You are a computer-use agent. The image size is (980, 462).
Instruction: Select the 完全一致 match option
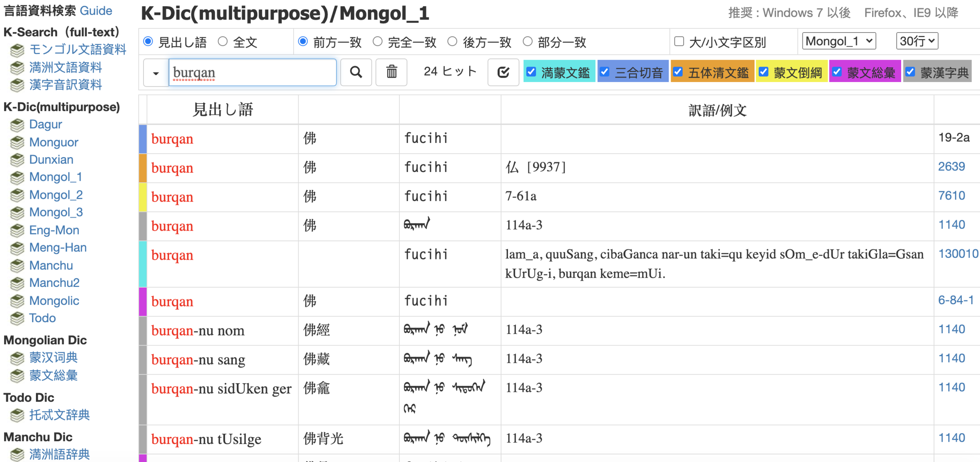click(x=378, y=41)
